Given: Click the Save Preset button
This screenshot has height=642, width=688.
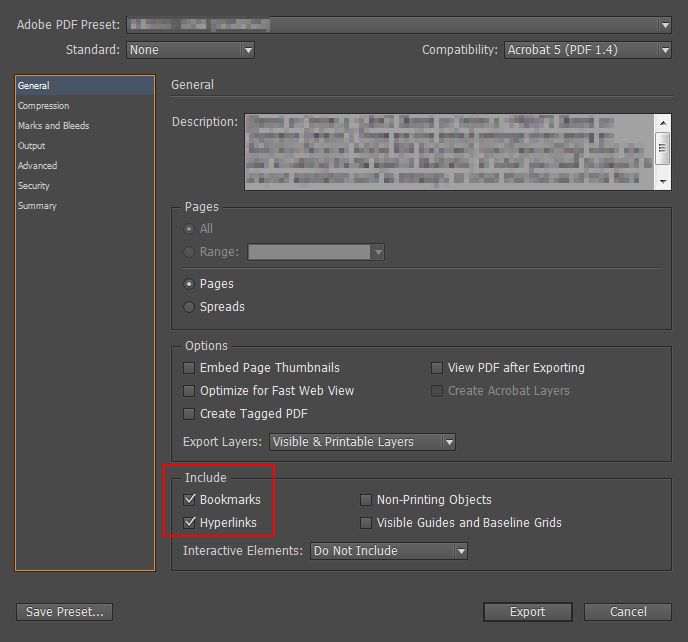Looking at the screenshot, I should click(x=64, y=612).
